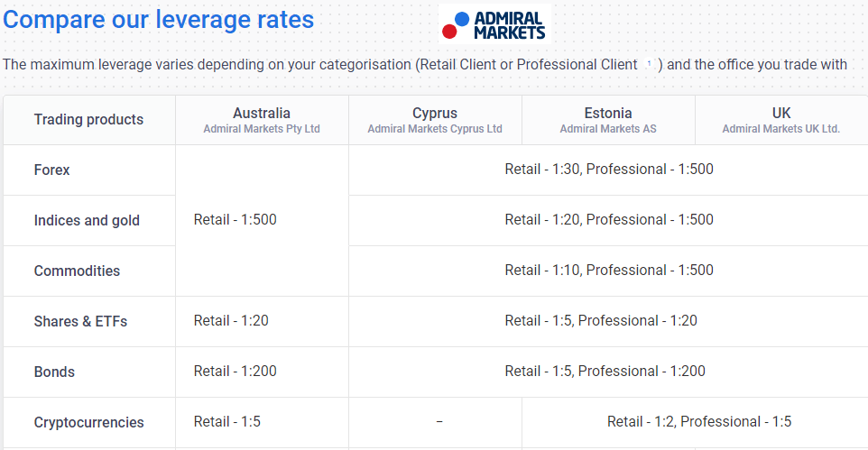Click the Bonds row label

point(54,372)
